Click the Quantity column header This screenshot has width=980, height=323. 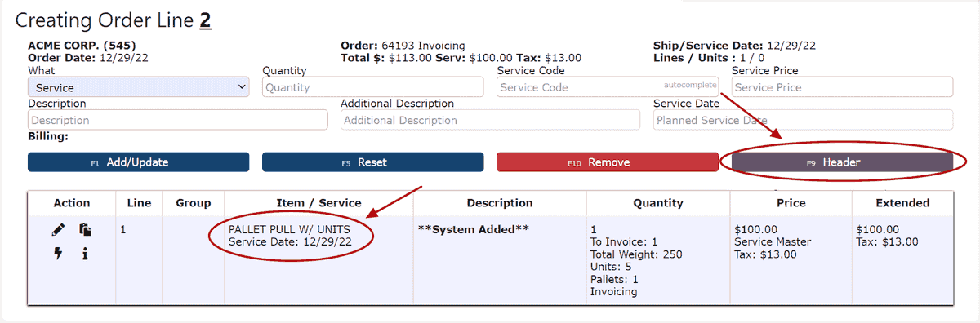pos(658,203)
